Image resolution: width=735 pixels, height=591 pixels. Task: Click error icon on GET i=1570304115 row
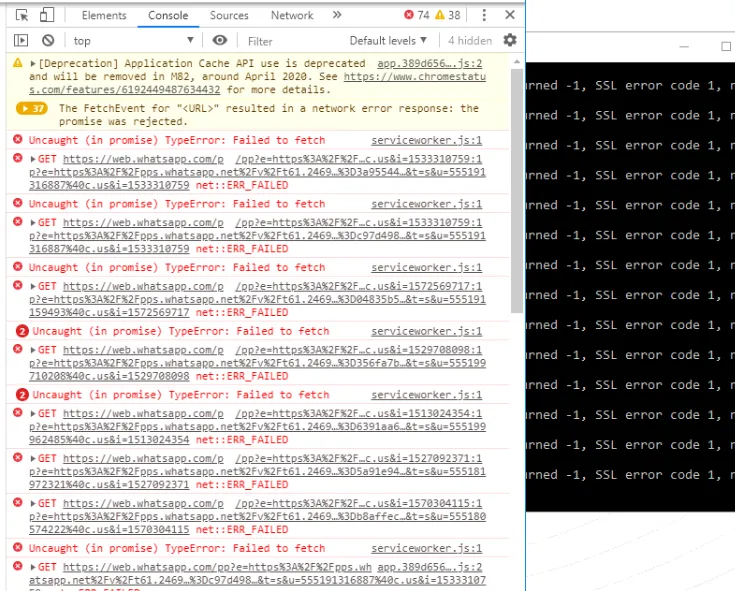tap(18, 502)
